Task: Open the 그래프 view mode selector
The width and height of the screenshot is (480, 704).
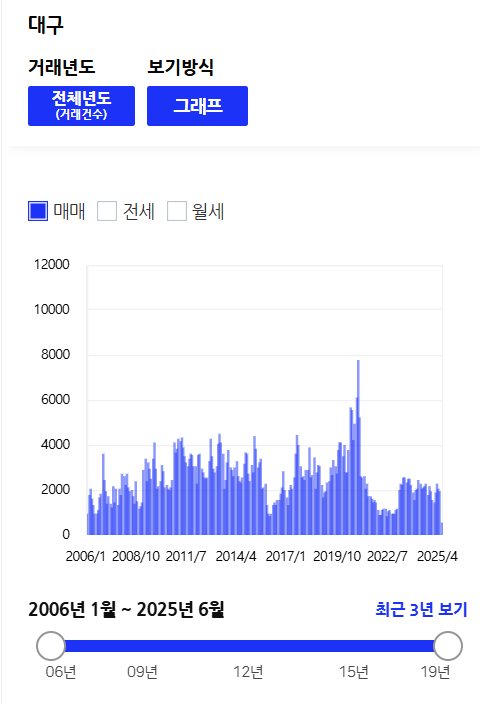Action: click(197, 106)
